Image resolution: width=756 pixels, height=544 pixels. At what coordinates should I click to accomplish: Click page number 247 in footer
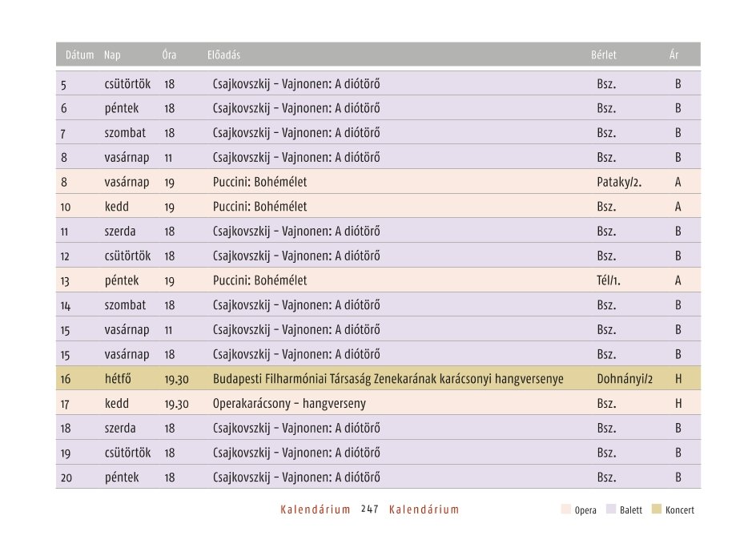coord(370,510)
